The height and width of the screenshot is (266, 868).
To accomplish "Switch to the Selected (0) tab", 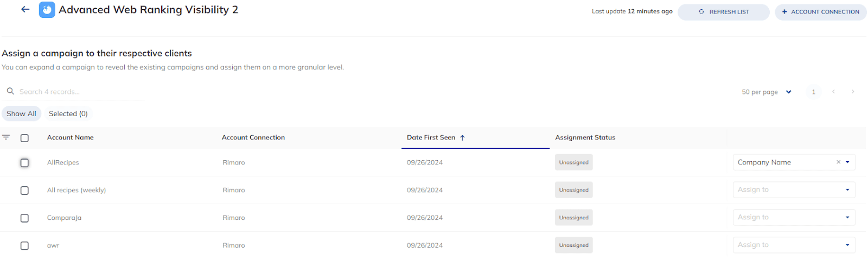I will click(68, 113).
